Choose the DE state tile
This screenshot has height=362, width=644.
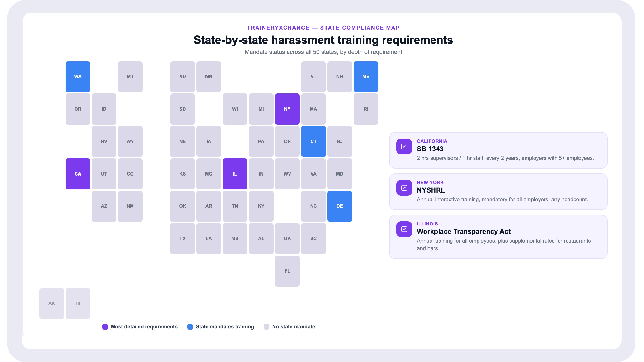click(340, 206)
